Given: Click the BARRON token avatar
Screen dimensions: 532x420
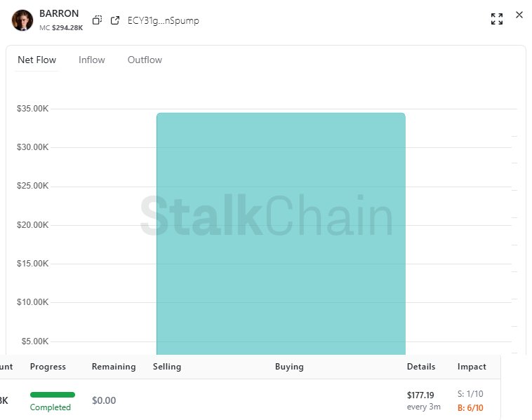Looking at the screenshot, I should click(22, 20).
